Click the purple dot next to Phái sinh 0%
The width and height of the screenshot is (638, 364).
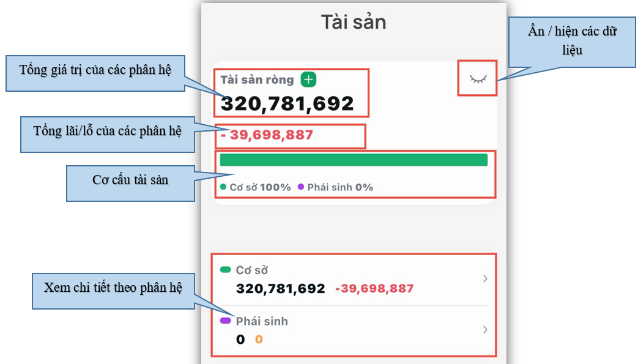point(300,187)
